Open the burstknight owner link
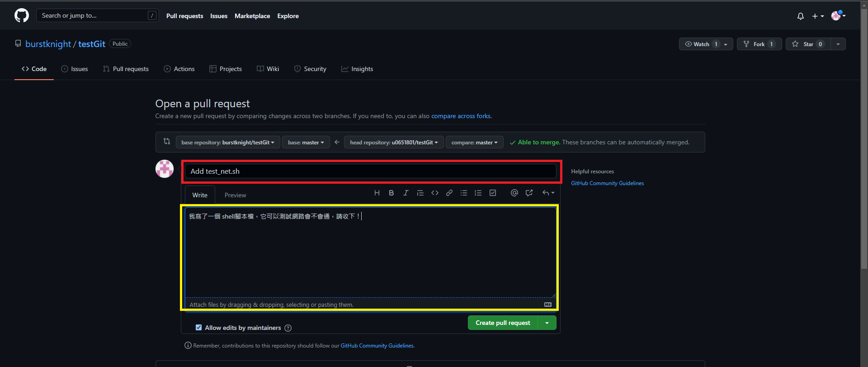The image size is (868, 367). 48,44
